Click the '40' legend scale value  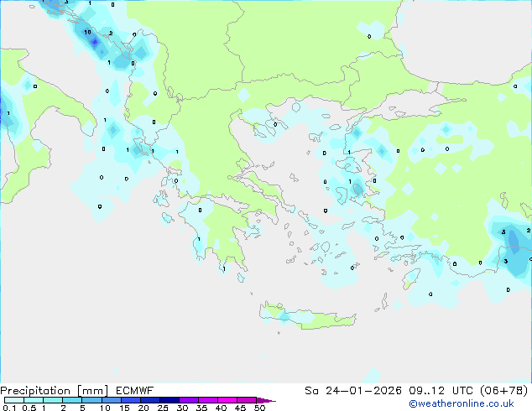[221, 408]
